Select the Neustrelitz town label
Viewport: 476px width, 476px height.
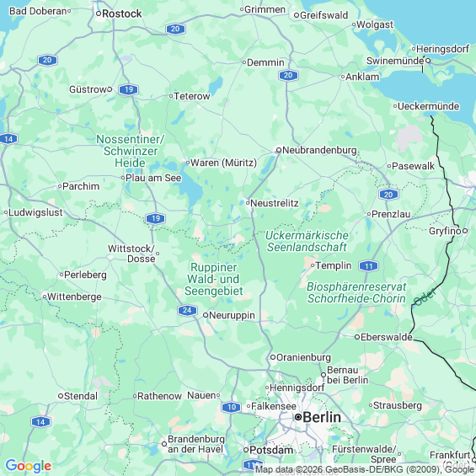tap(275, 203)
